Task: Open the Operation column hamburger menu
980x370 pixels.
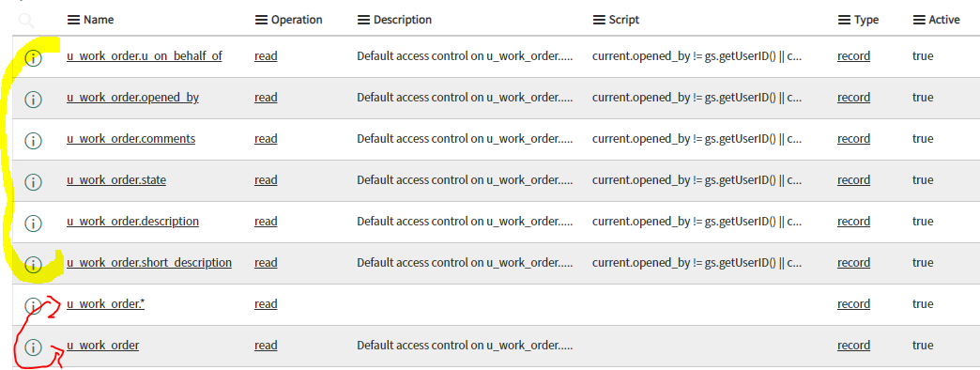Action: [x=261, y=20]
